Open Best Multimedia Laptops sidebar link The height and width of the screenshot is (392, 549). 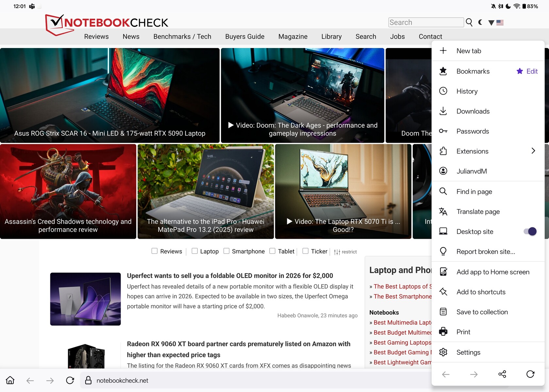(402, 322)
